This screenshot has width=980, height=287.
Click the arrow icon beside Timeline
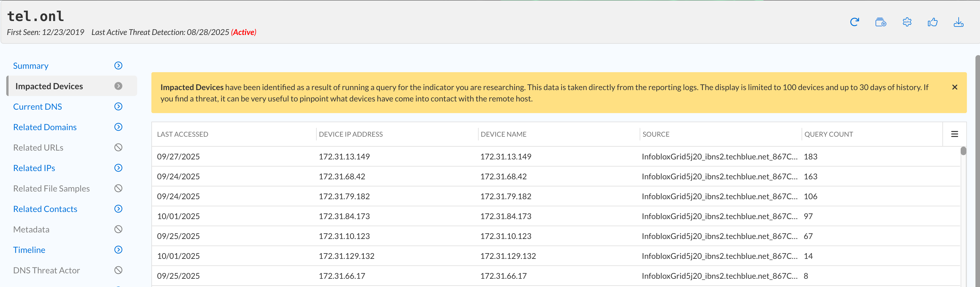pos(118,250)
